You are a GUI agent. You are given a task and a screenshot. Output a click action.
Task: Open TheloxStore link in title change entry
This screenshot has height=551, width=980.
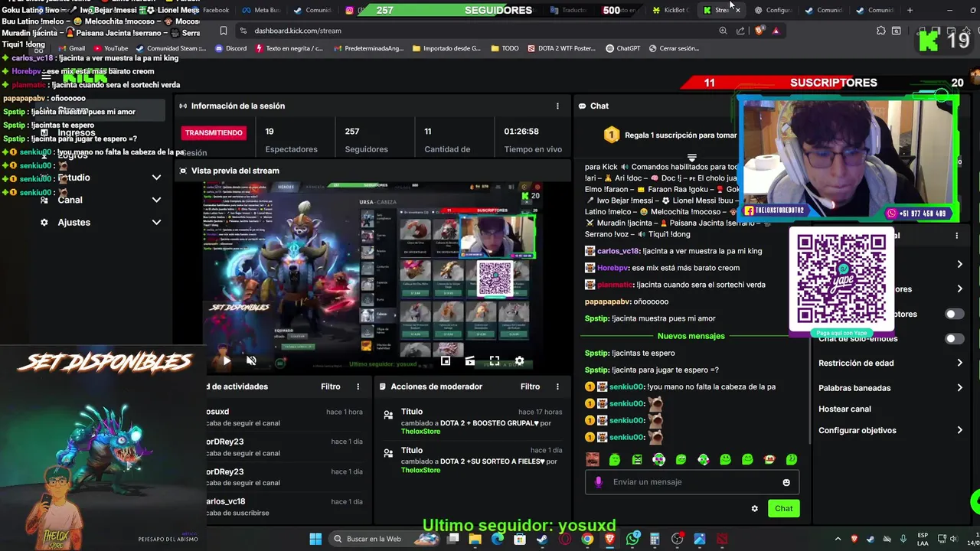[420, 432]
